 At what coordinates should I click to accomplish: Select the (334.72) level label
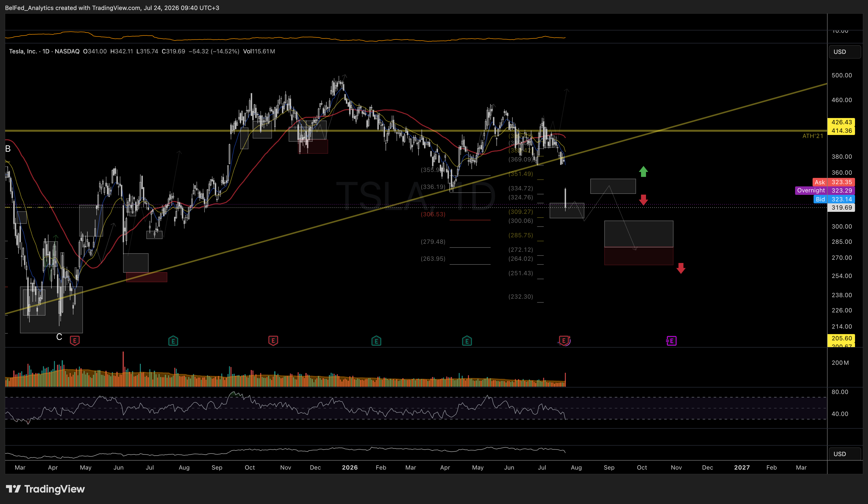pos(520,188)
